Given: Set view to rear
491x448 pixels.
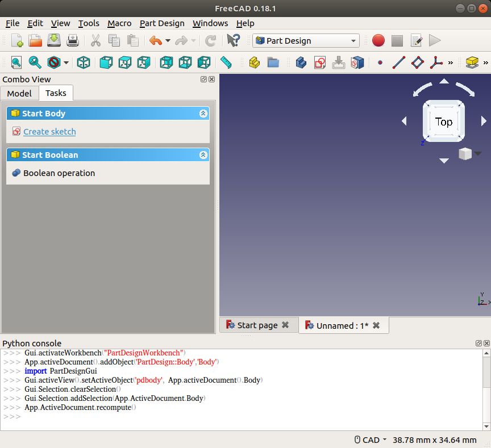Looking at the screenshot, I should point(167,62).
